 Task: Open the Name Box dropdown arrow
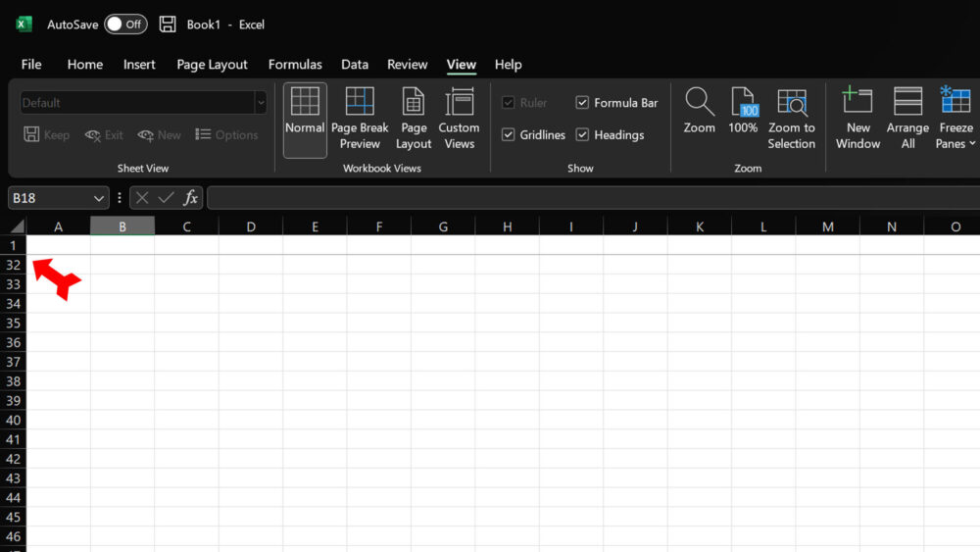(98, 198)
